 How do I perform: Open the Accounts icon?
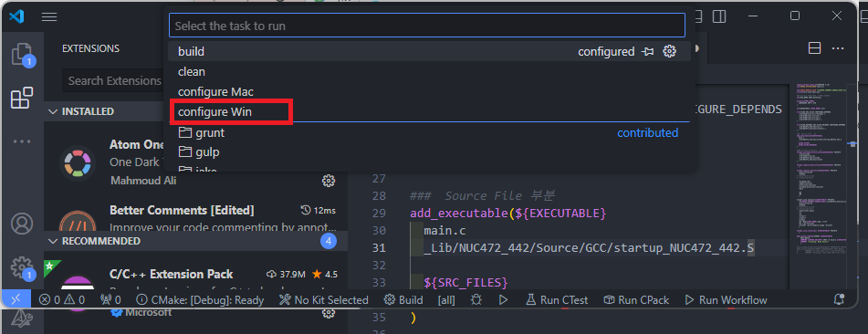coord(22,224)
